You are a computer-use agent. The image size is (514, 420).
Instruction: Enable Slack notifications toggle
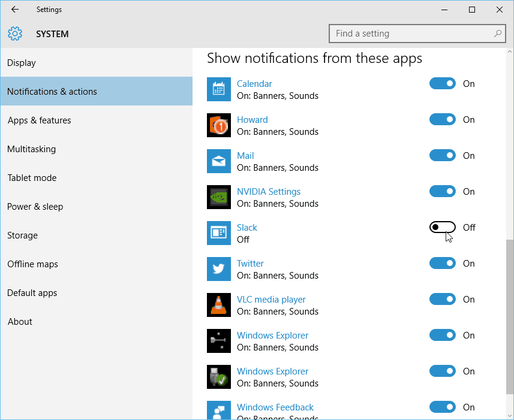point(443,227)
